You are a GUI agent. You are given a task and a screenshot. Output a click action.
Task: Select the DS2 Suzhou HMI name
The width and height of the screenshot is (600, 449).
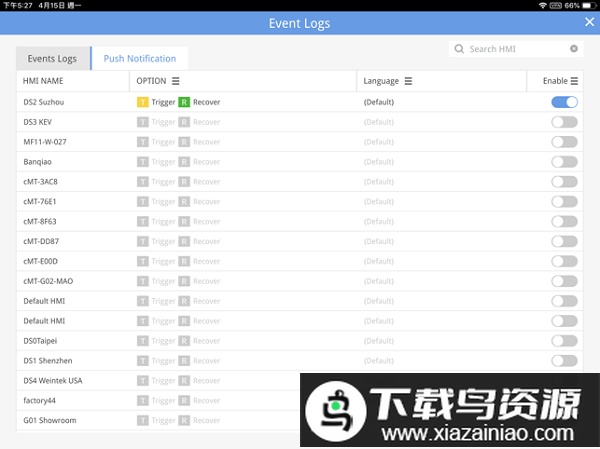[44, 102]
